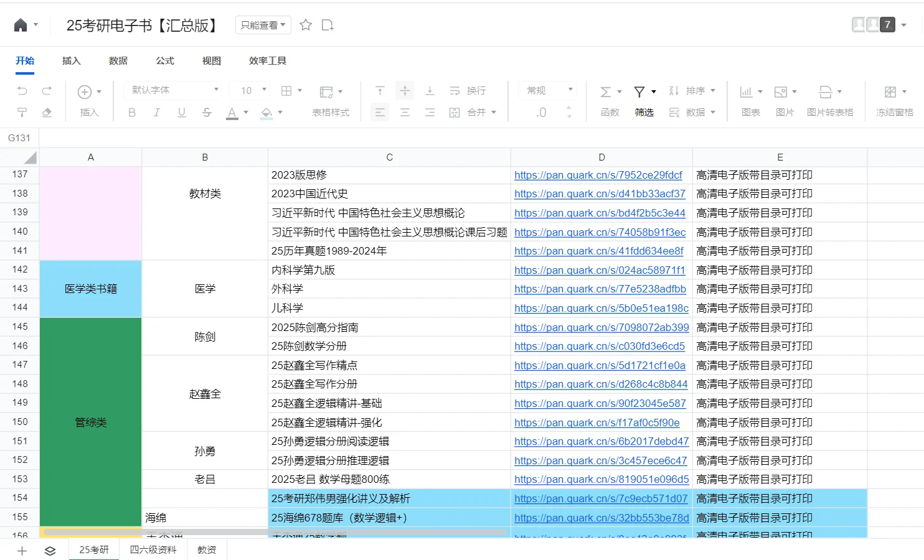Expand the fill color dropdown arrow
This screenshot has width=924, height=560.
pos(280,113)
